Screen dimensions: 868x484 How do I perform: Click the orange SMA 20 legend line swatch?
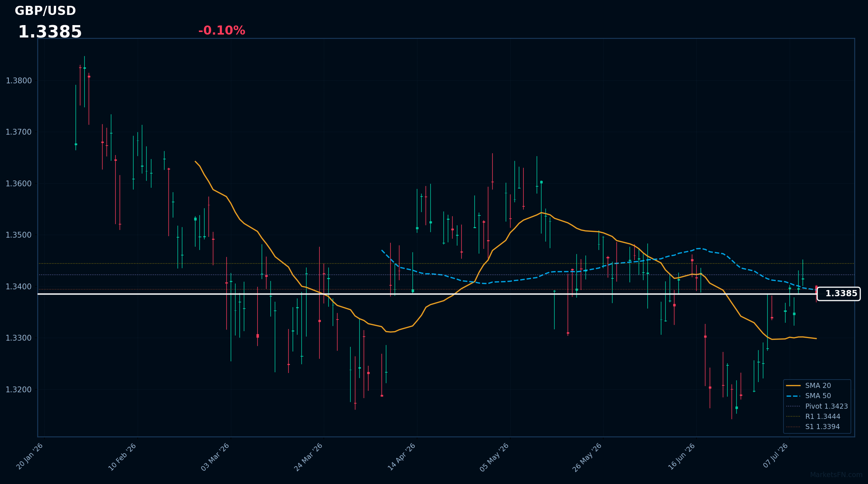pos(793,385)
